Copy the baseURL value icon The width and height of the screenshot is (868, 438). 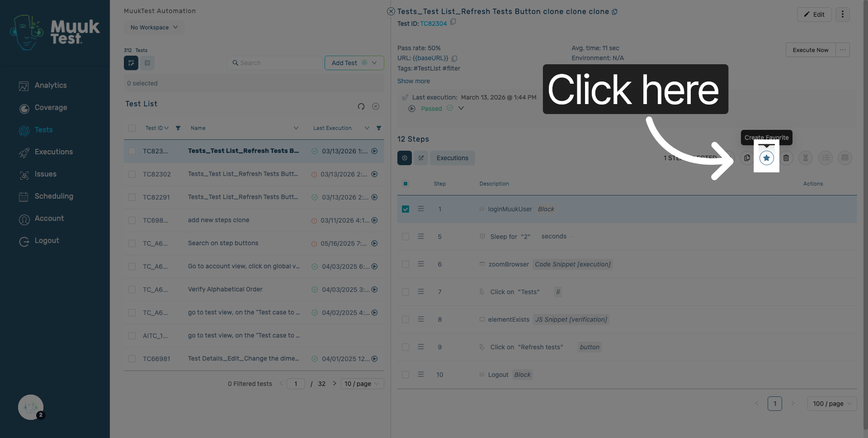(455, 58)
